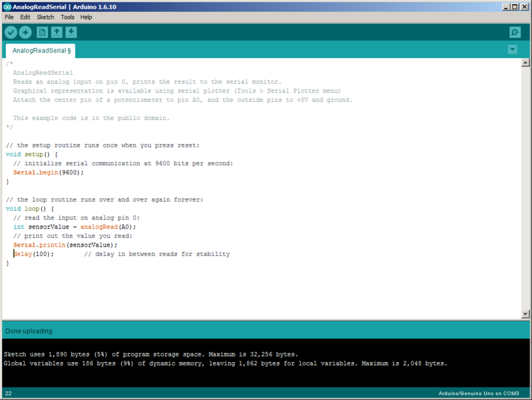The height and width of the screenshot is (400, 532).
Task: Open the Edit menu
Action: click(25, 17)
